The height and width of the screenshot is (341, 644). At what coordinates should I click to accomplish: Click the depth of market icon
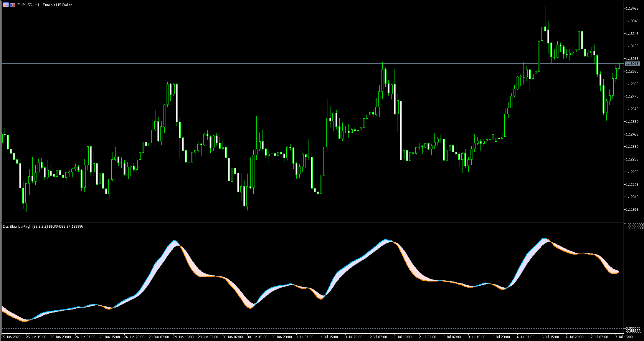pyautogui.click(x=13, y=5)
